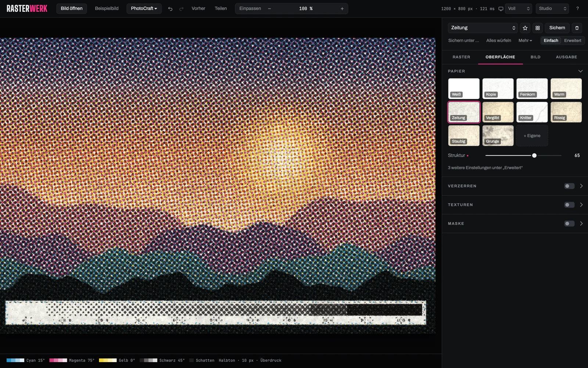
Task: Open the PhotoCraft dropdown
Action: [x=144, y=8]
